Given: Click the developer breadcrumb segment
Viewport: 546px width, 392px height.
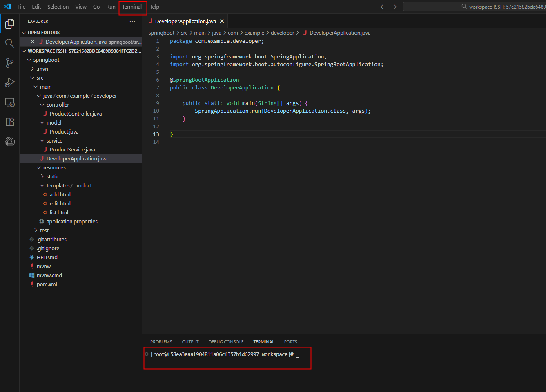Looking at the screenshot, I should (x=282, y=33).
